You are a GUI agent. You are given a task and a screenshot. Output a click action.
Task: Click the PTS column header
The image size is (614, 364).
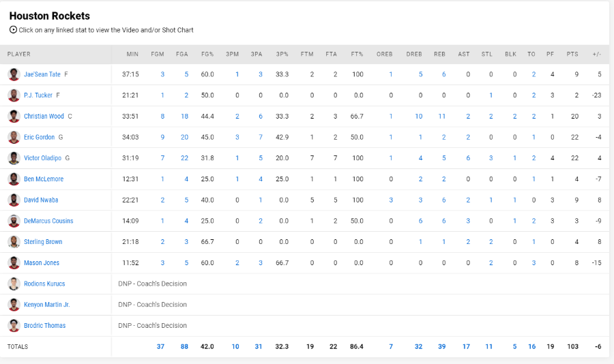(x=572, y=54)
